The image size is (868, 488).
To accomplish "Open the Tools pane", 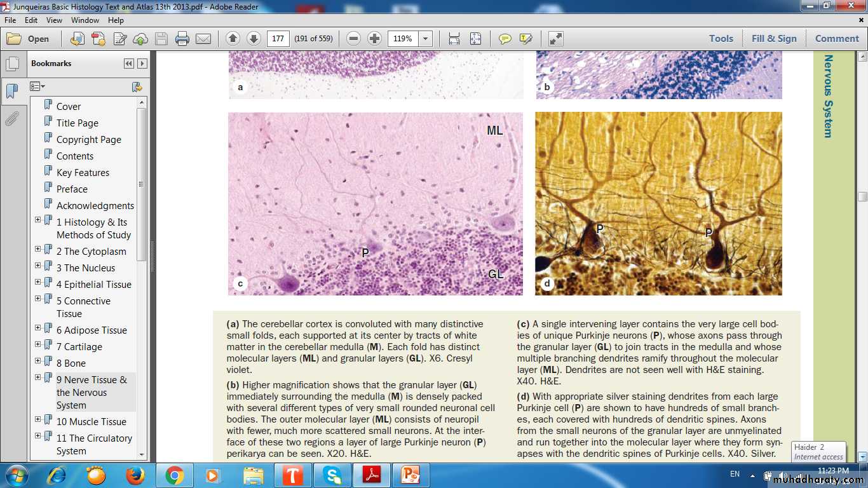I will click(x=721, y=39).
